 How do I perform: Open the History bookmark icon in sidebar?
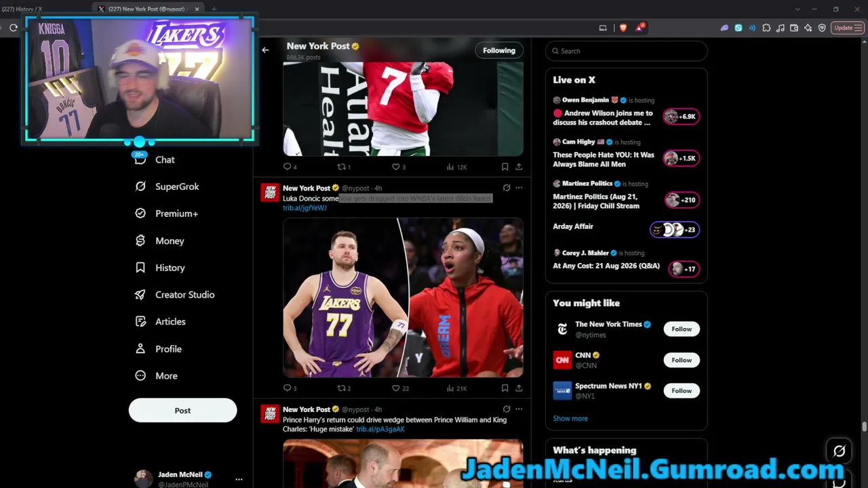pyautogui.click(x=140, y=268)
